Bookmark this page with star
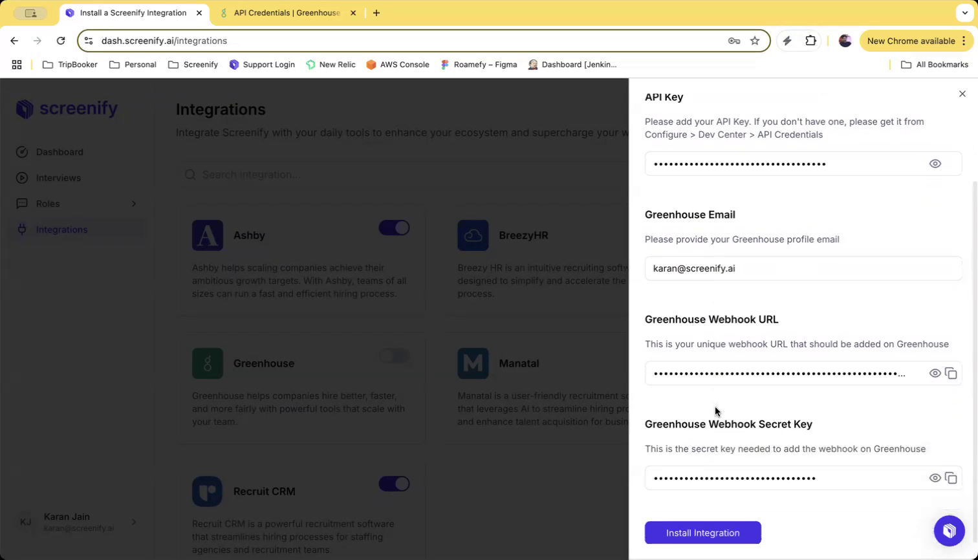978x560 pixels. 755,41
